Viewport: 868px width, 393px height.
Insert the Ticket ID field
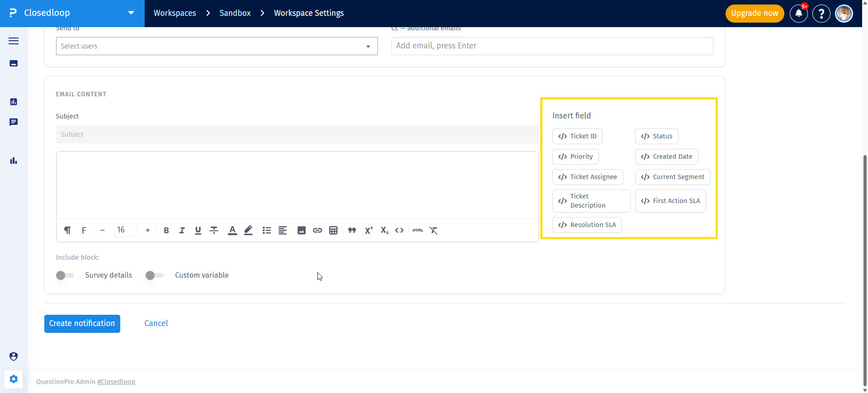(x=577, y=136)
